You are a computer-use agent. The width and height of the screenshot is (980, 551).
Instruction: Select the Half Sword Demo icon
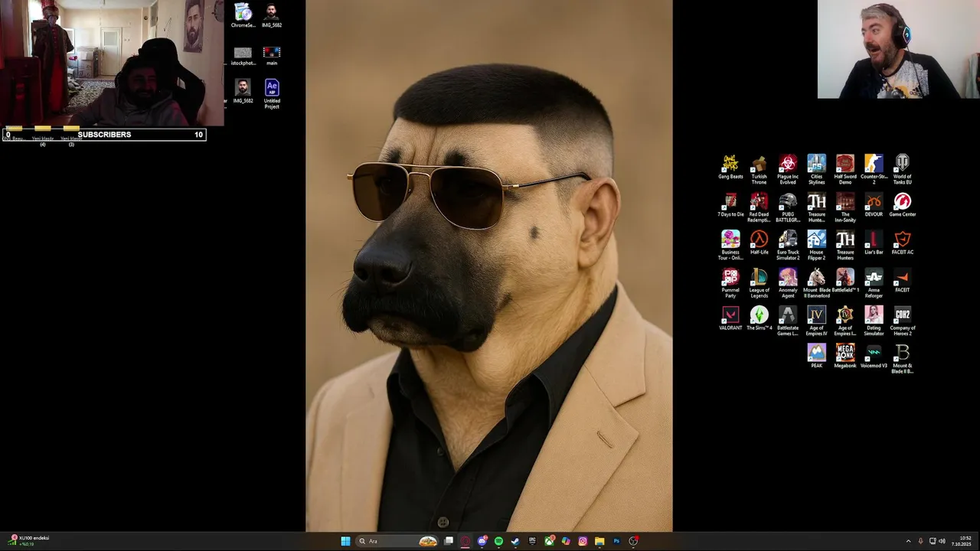point(845,169)
